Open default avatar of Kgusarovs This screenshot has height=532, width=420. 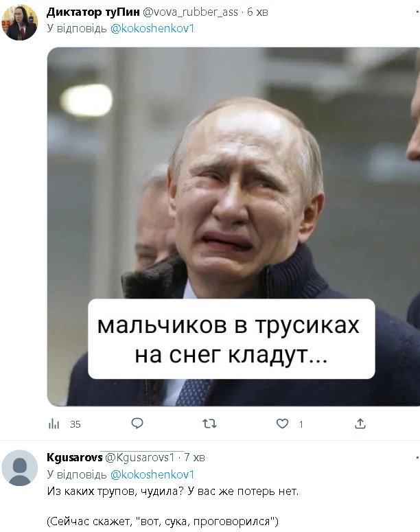(20, 468)
